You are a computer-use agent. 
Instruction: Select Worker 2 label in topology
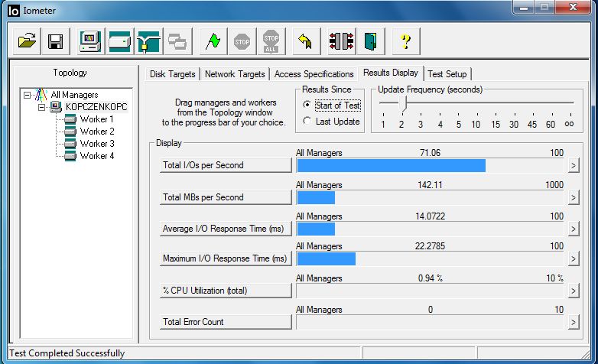[x=97, y=132]
